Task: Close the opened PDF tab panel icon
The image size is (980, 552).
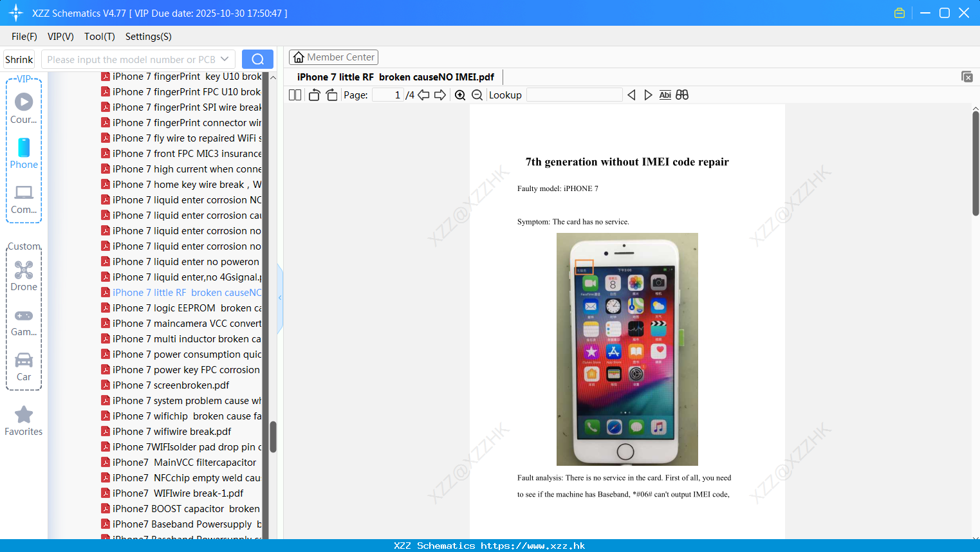Action: click(x=967, y=77)
